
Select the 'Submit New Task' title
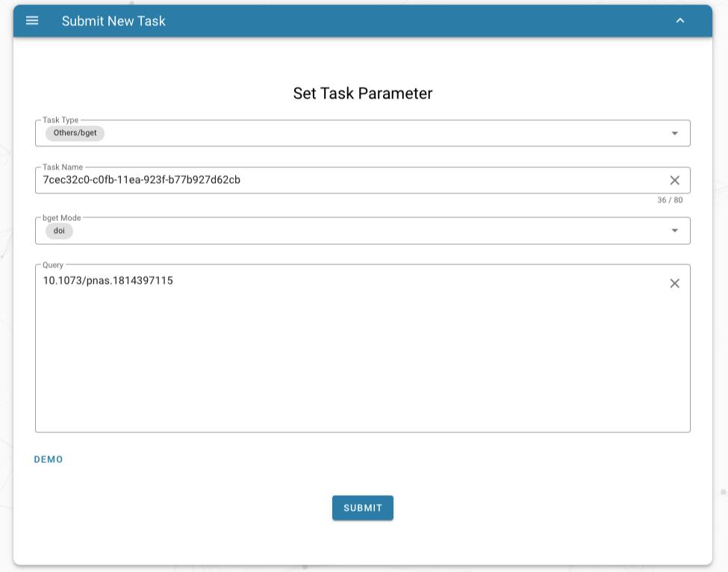click(x=113, y=21)
